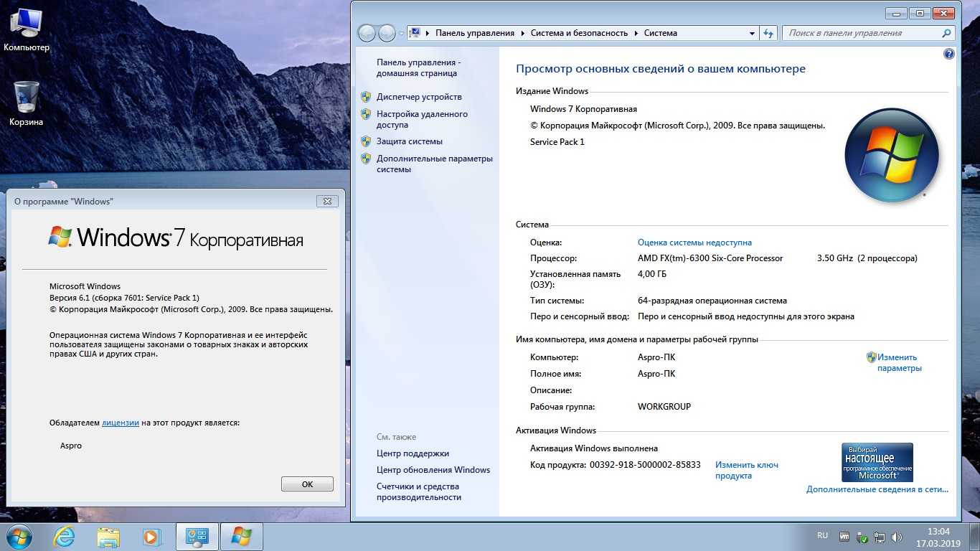Click shield icon beside Дополнительные параметры системы
The width and height of the screenshot is (980, 551).
pyautogui.click(x=366, y=159)
